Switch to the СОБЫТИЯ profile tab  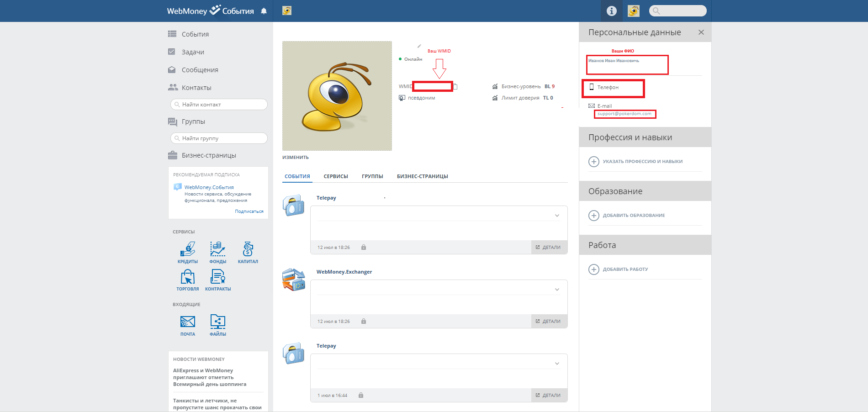tap(297, 176)
